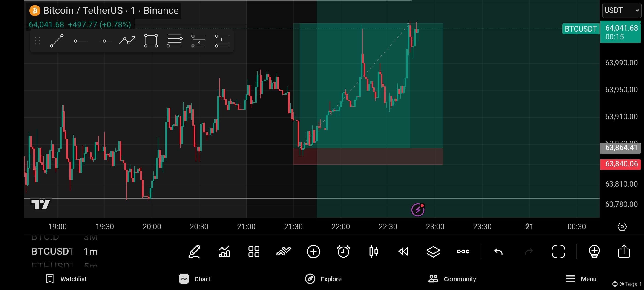Viewport: 644px width, 290px height.
Task: Click the 63,910.00 price axis label
Action: click(621, 117)
